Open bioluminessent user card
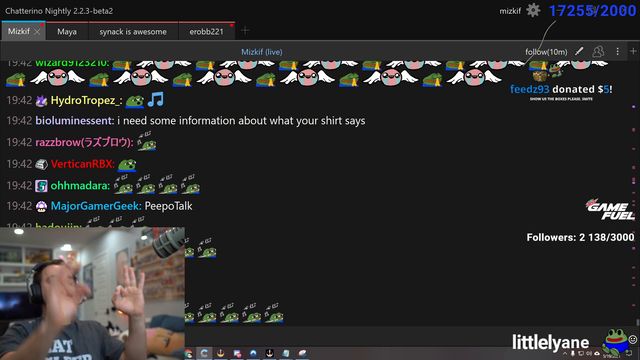 point(75,121)
